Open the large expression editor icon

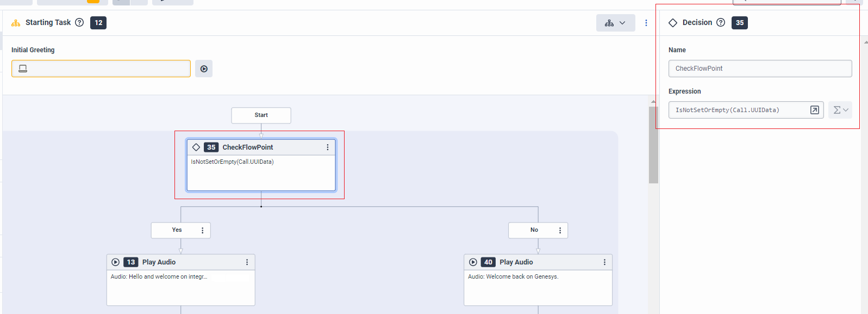click(815, 110)
